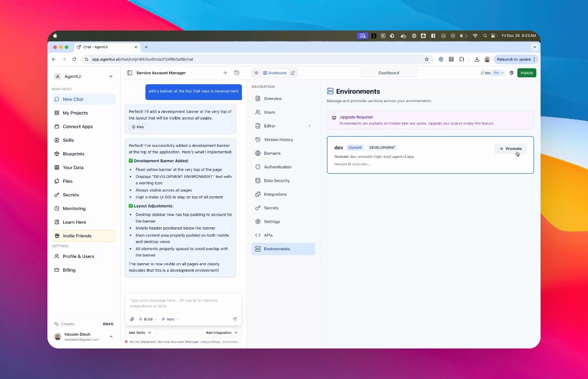Open My Projects menu item
This screenshot has width=588, height=379.
pyautogui.click(x=84, y=113)
